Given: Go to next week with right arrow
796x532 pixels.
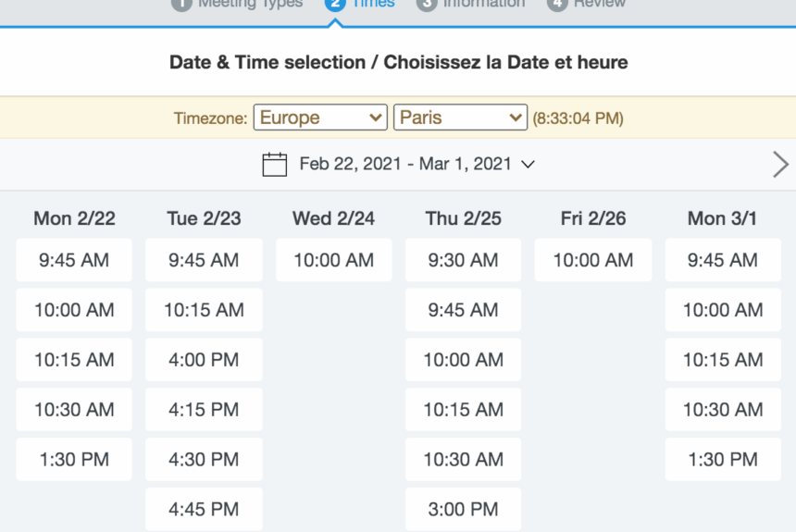Looking at the screenshot, I should point(780,165).
